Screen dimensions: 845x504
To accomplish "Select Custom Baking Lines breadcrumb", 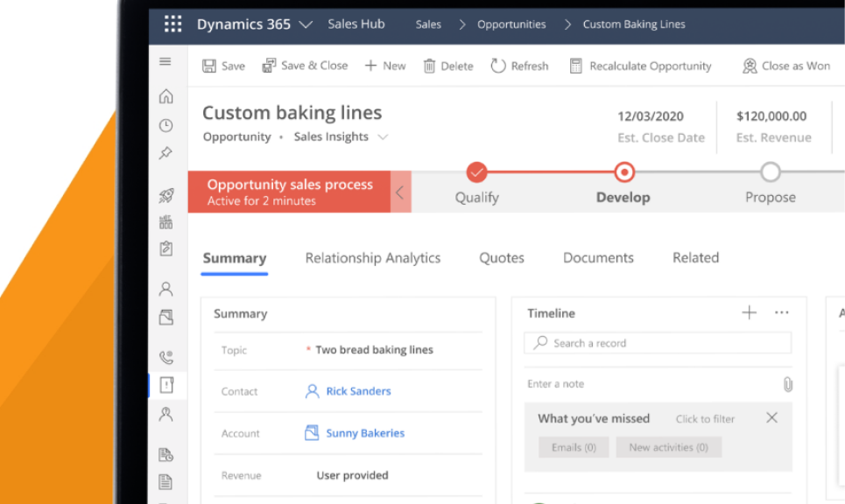I will [x=634, y=24].
